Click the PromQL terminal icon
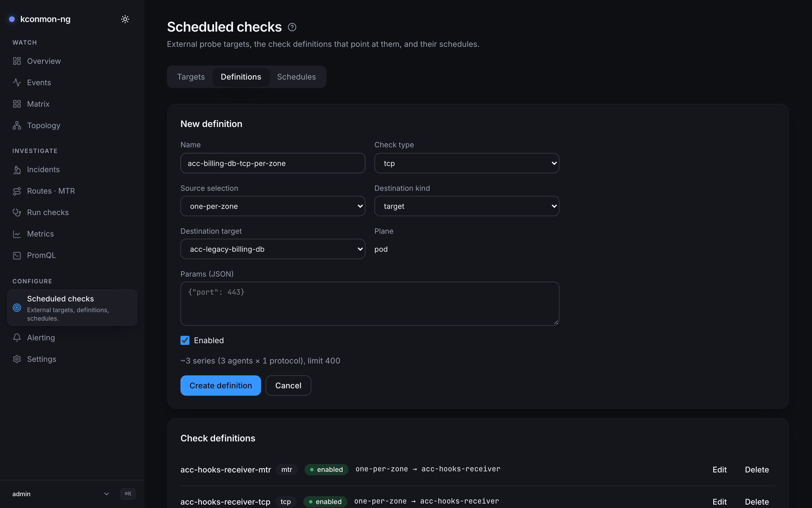The height and width of the screenshot is (508, 812). (x=17, y=255)
